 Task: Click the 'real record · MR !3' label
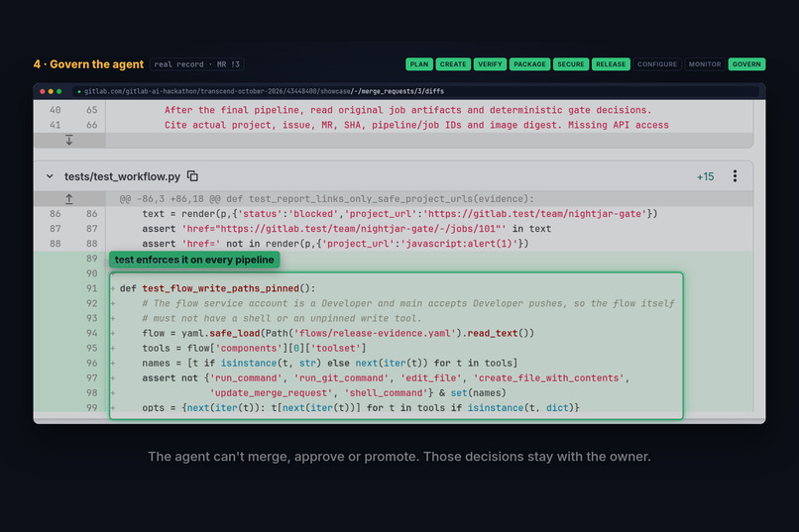(x=196, y=64)
